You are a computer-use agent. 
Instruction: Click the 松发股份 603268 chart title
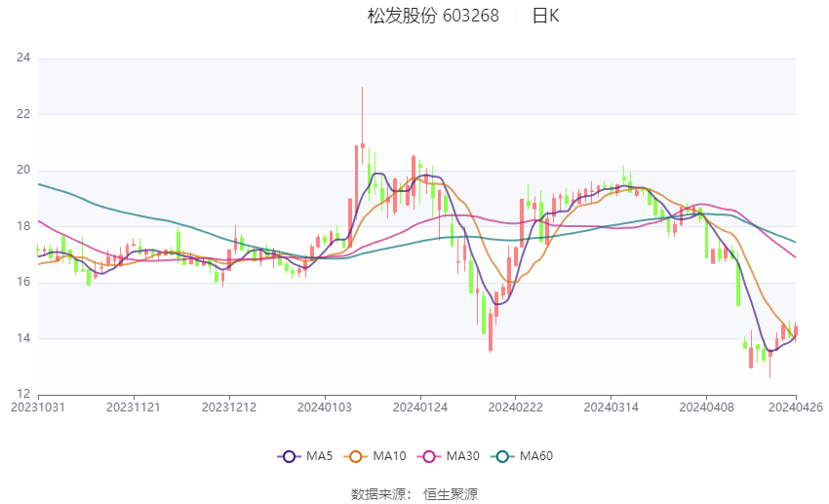click(433, 16)
